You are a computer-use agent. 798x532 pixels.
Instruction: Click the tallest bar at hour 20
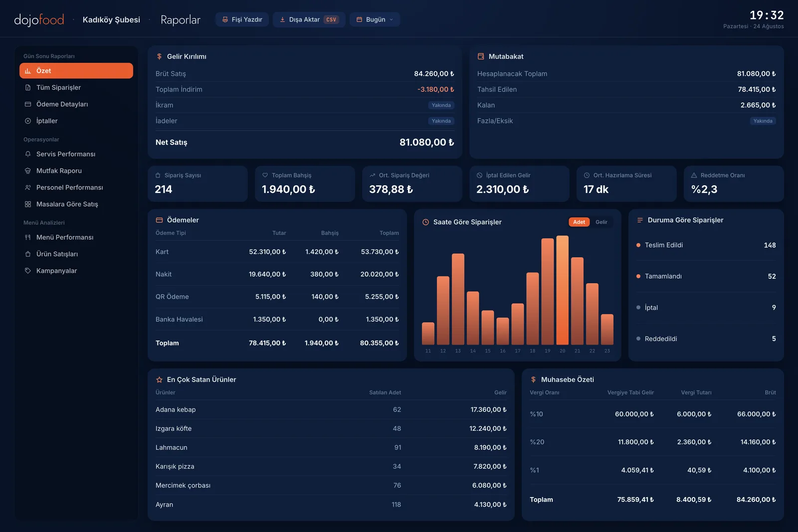[x=562, y=290]
